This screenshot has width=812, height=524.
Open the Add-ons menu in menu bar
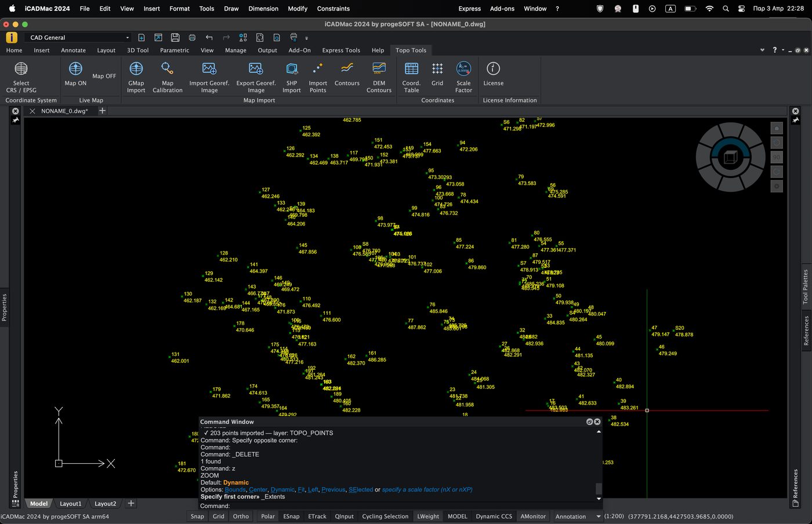(x=502, y=9)
